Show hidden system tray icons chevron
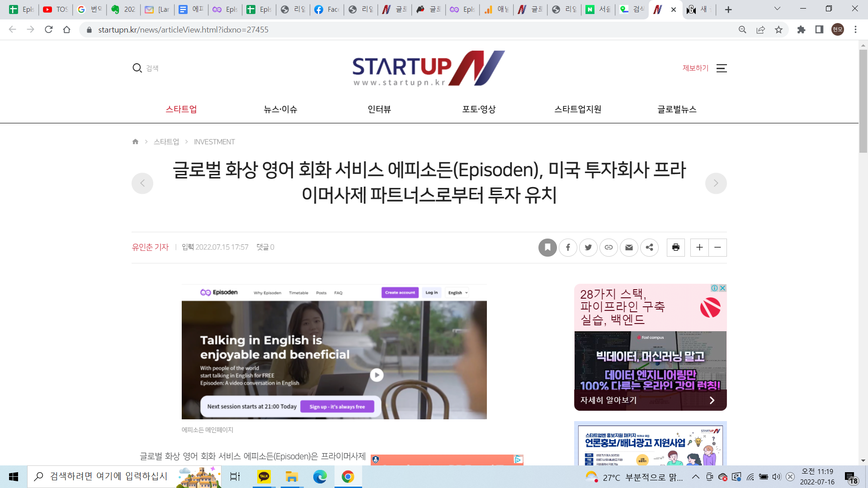Image resolution: width=868 pixels, height=488 pixels. (696, 477)
